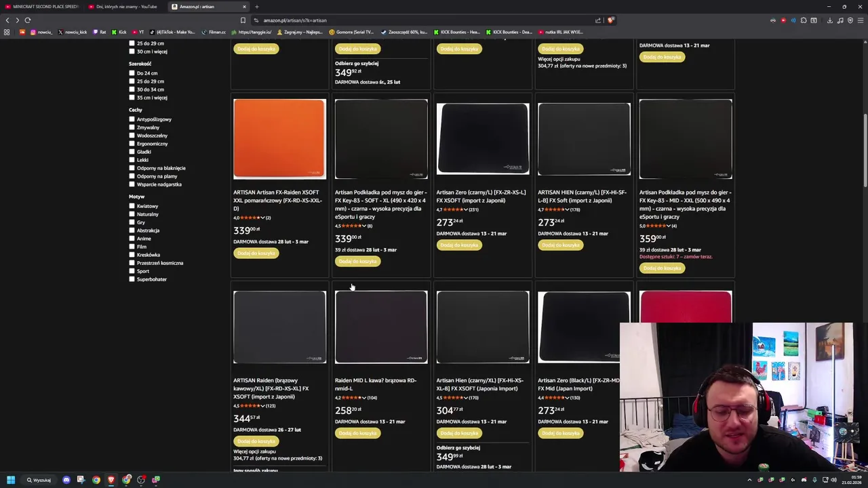Expand rating dropdown of Raiden MID L kawa
This screenshot has height=488, width=868.
(364, 398)
